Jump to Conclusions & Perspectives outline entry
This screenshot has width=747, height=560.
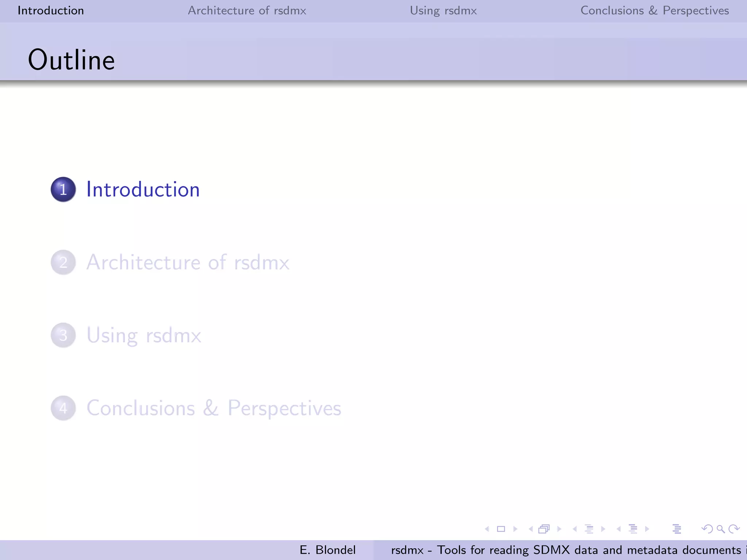214,408
